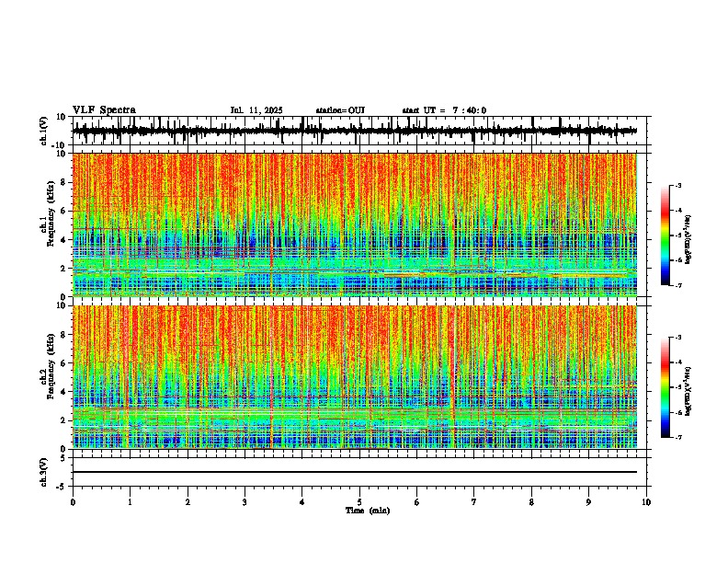Viewport: 728px width, 563px height.
Task: Click the "5" tick of ch.3(V) axis
Action: (64, 458)
